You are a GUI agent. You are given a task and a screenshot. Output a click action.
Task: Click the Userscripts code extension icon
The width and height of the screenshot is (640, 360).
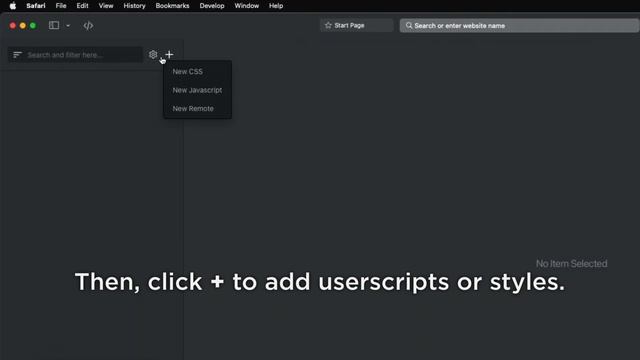coord(88,26)
